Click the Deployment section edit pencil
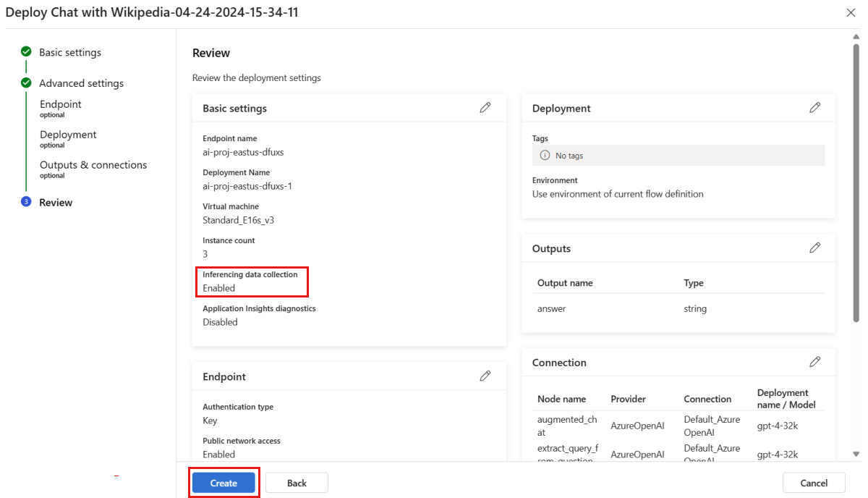The height and width of the screenshot is (498, 868). (814, 108)
